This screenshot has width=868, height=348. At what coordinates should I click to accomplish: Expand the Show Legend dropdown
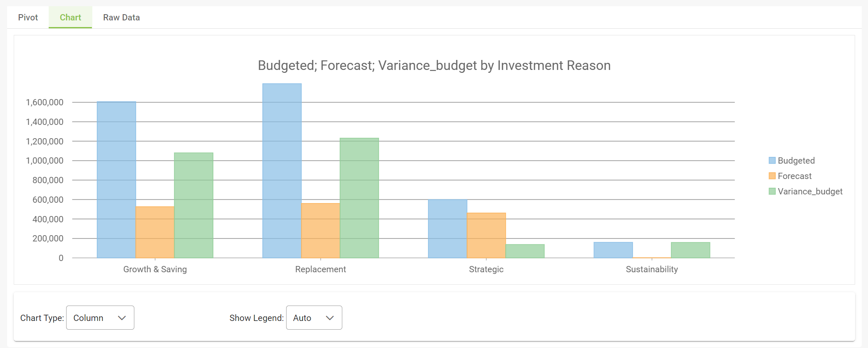pos(314,318)
